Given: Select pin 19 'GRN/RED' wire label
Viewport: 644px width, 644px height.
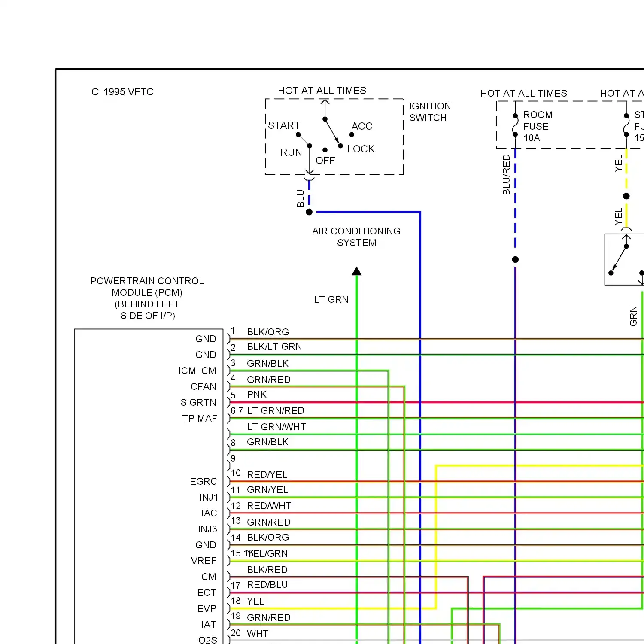Looking at the screenshot, I should 269,618.
